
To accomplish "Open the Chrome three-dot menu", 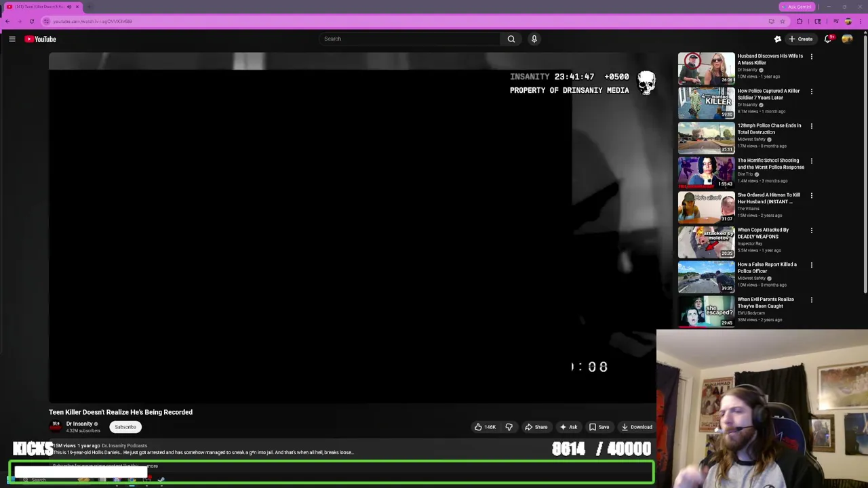I will tap(861, 21).
